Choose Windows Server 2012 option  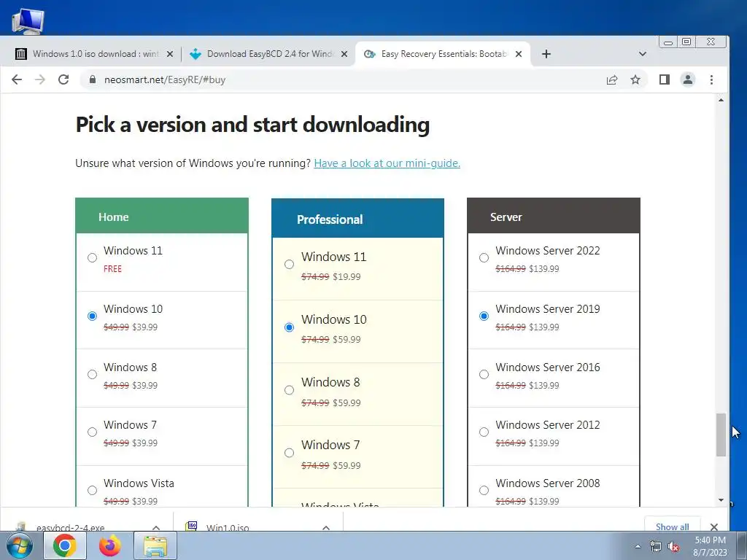(x=484, y=432)
